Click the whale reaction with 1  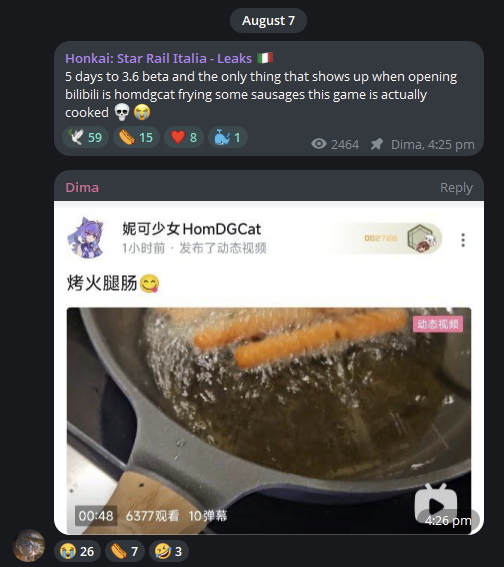point(228,137)
